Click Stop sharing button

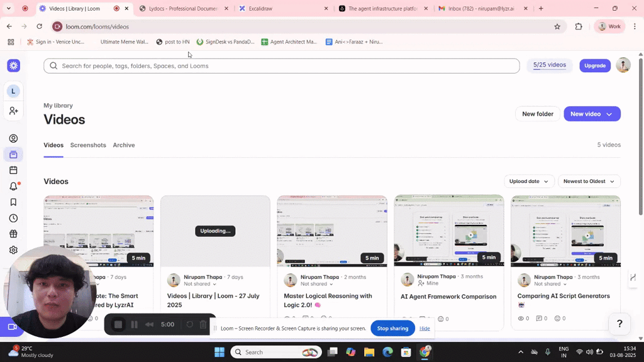(392, 328)
